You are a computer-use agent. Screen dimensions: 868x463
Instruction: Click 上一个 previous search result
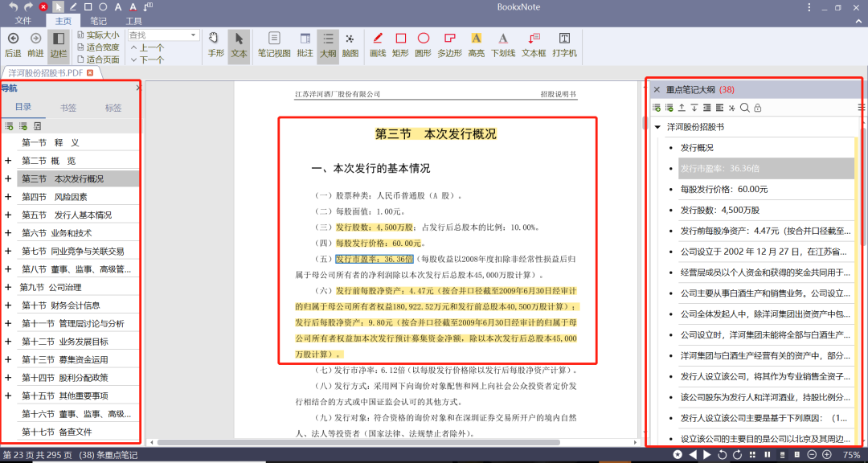[x=147, y=47]
